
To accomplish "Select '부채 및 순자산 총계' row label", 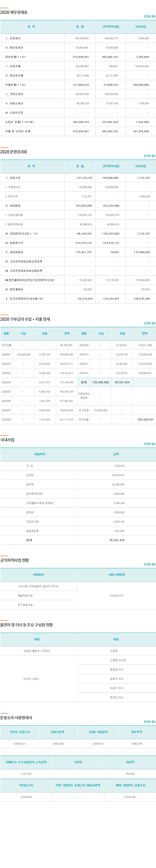I will click(x=17, y=131).
